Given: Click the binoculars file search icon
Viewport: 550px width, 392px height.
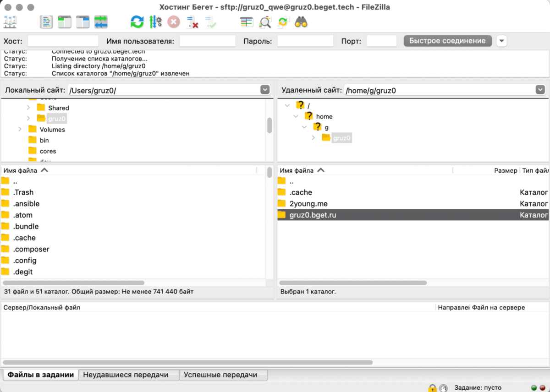Looking at the screenshot, I should coord(301,22).
